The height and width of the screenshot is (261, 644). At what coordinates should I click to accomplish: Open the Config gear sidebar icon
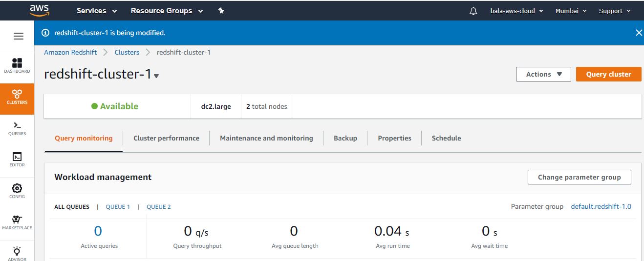click(x=17, y=191)
